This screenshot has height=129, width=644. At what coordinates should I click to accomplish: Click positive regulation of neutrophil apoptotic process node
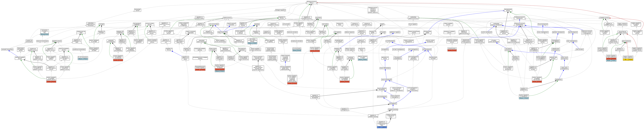click(x=51, y=80)
